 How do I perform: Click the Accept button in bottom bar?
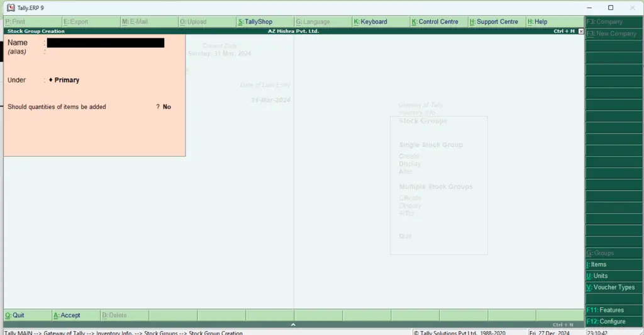76,315
